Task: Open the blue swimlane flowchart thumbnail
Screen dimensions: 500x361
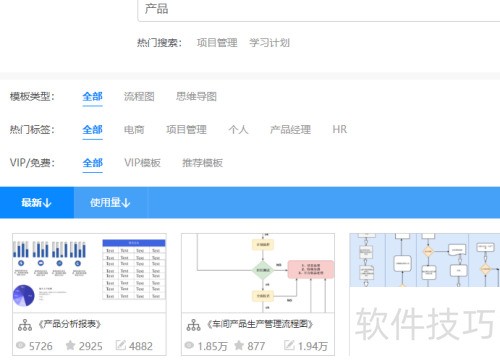Action: pyautogui.click(x=425, y=260)
